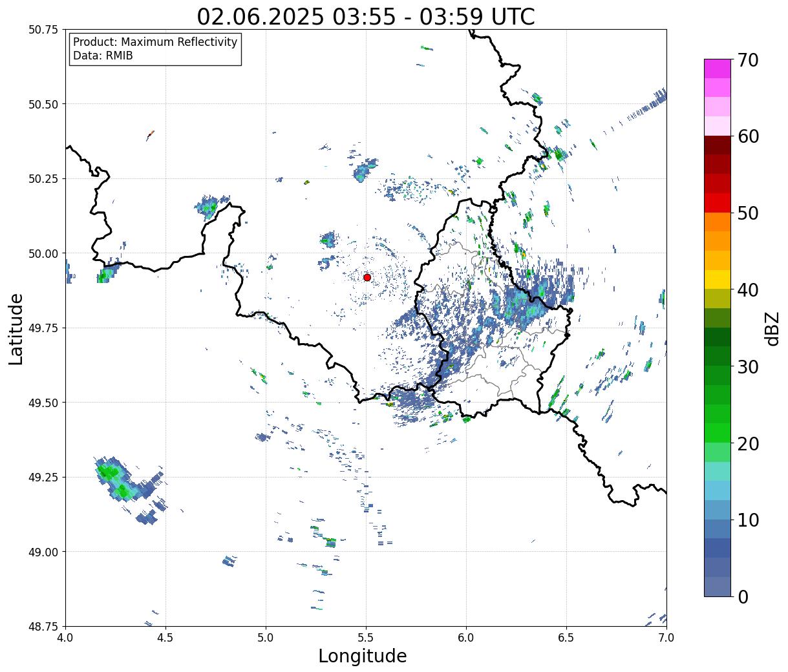Click the blue echo cluster near 50.25°N 5.5°E
This screenshot has height=672, width=788.
365,170
